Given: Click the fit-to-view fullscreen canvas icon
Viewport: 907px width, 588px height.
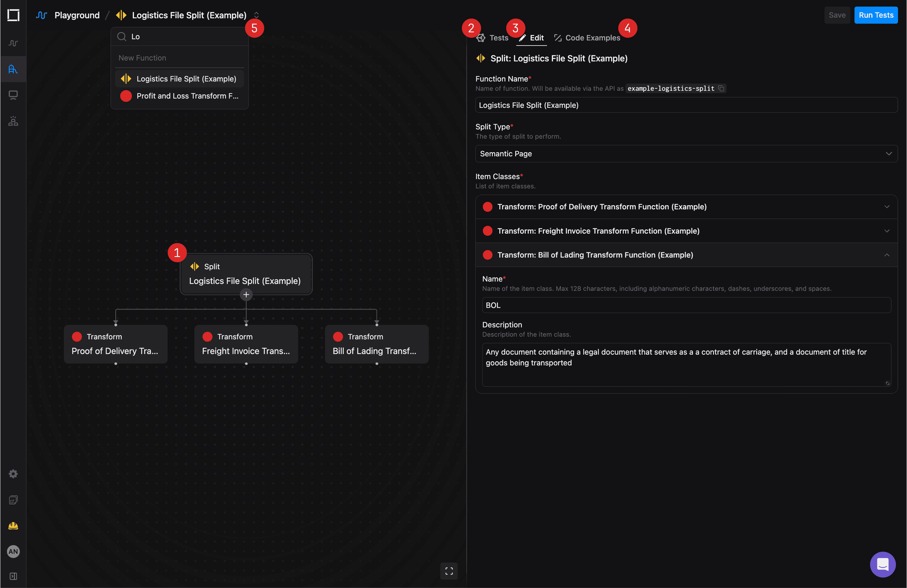Looking at the screenshot, I should pyautogui.click(x=449, y=571).
